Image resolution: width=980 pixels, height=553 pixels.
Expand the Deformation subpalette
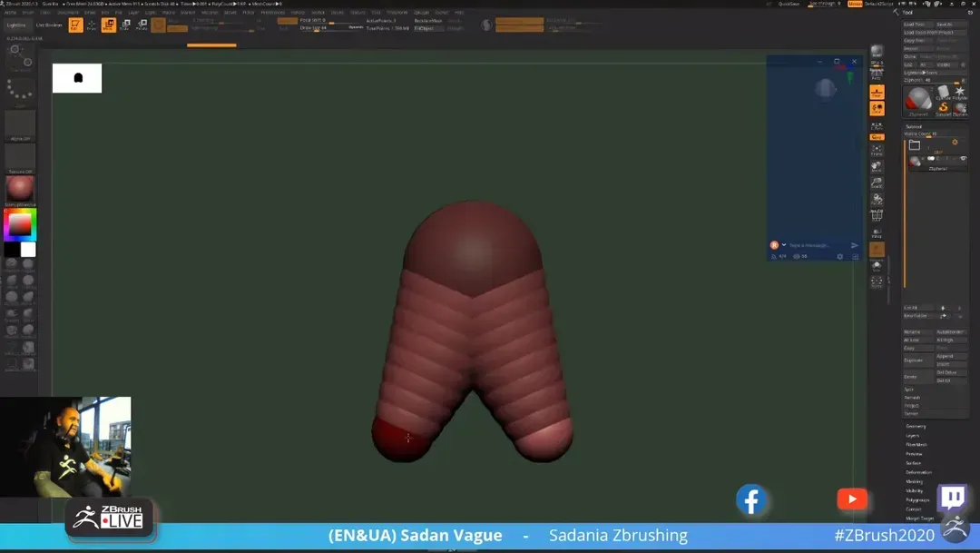(x=917, y=472)
